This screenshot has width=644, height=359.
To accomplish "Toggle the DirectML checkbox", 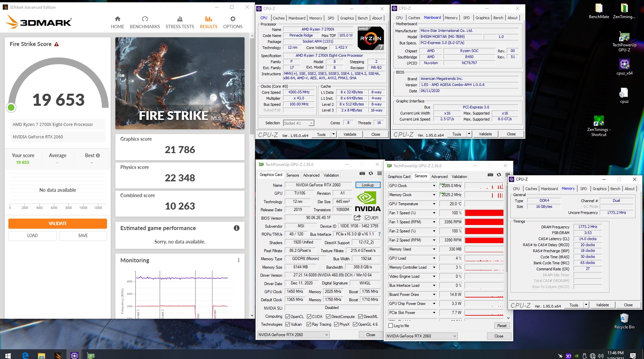I will 360,317.
